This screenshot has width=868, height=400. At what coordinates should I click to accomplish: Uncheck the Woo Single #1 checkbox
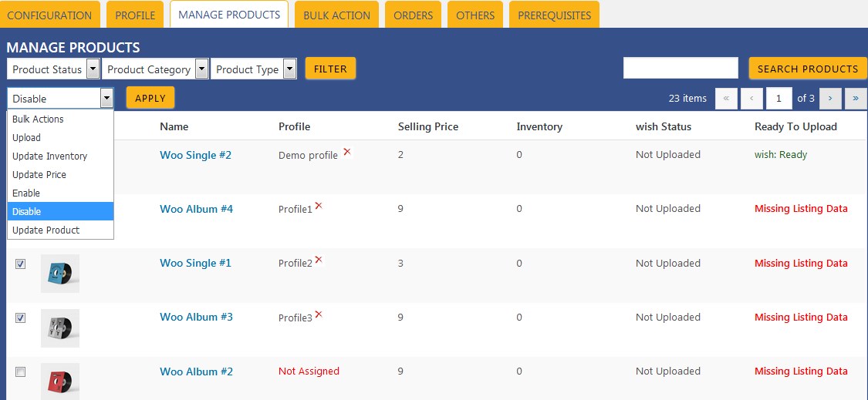click(x=21, y=264)
